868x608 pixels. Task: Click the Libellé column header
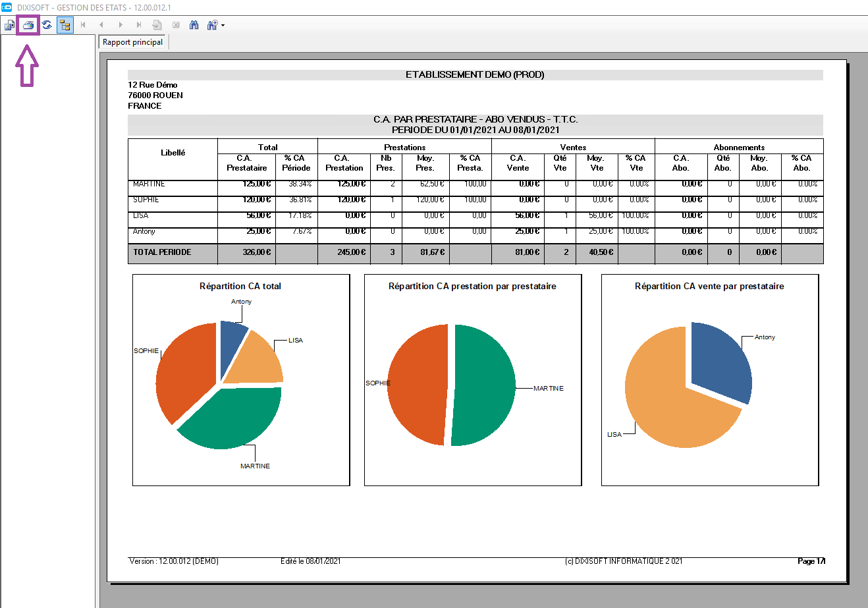coord(173,153)
